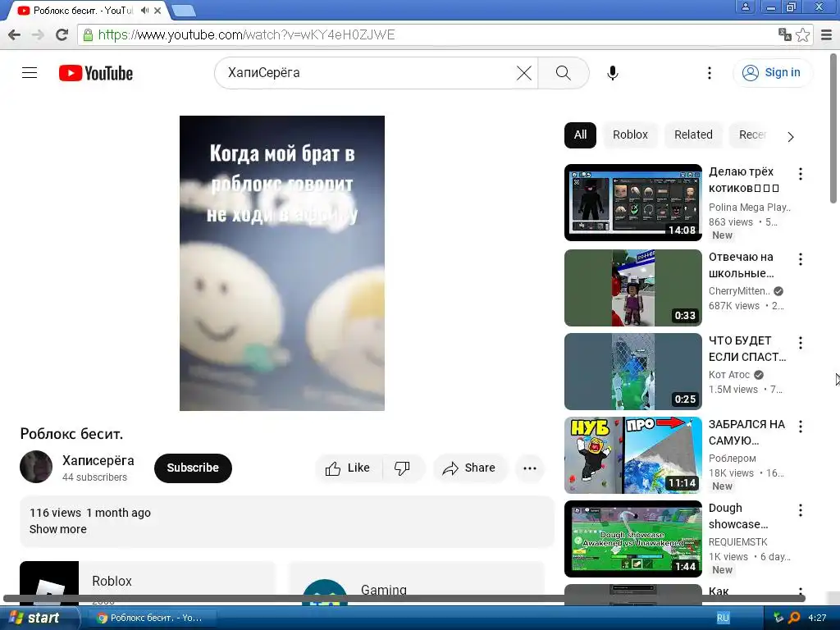Open options for Dough showcase video
The image size is (840, 630).
click(801, 510)
